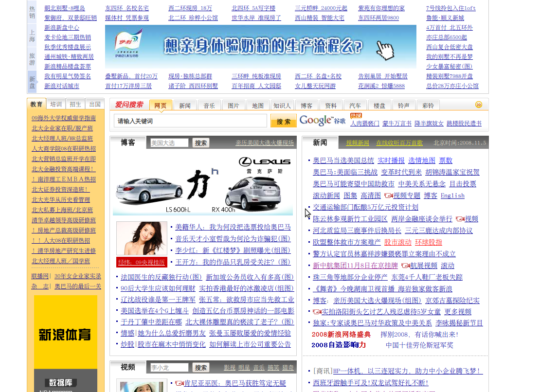Click hot search term 蒙牛万言书
Screen dimensions: 540x392
pos(397,123)
